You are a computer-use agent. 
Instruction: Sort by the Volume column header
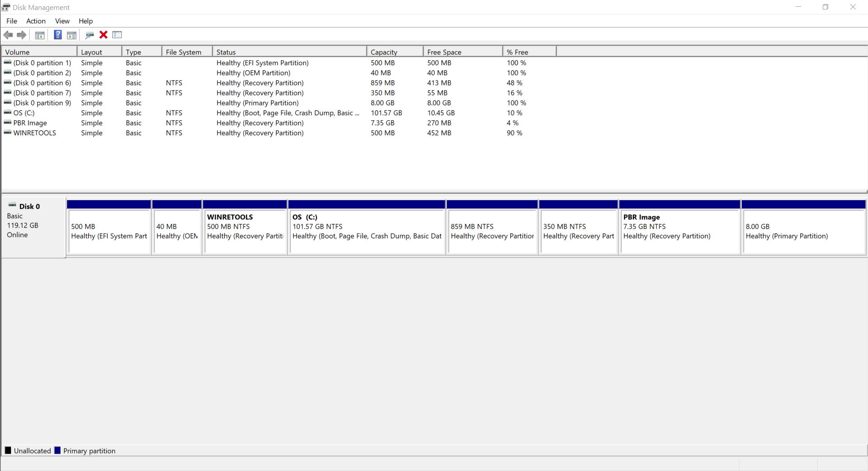click(x=39, y=52)
